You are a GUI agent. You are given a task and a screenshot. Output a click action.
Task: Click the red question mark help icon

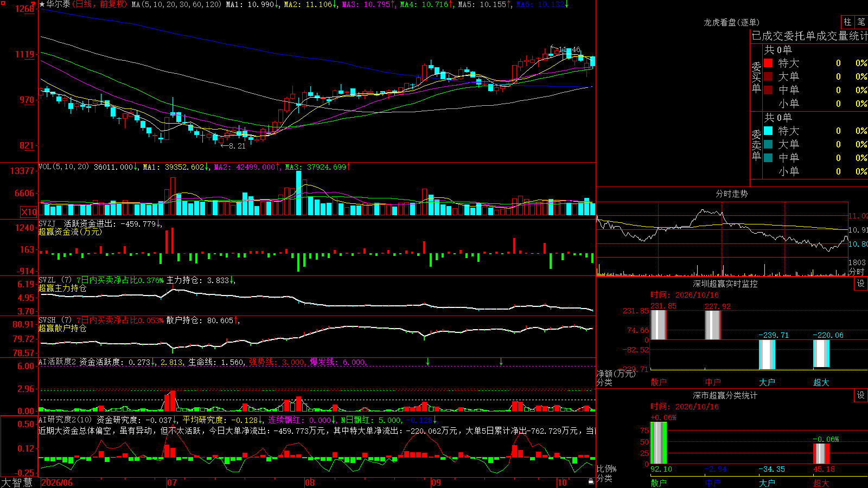[x=33, y=4]
